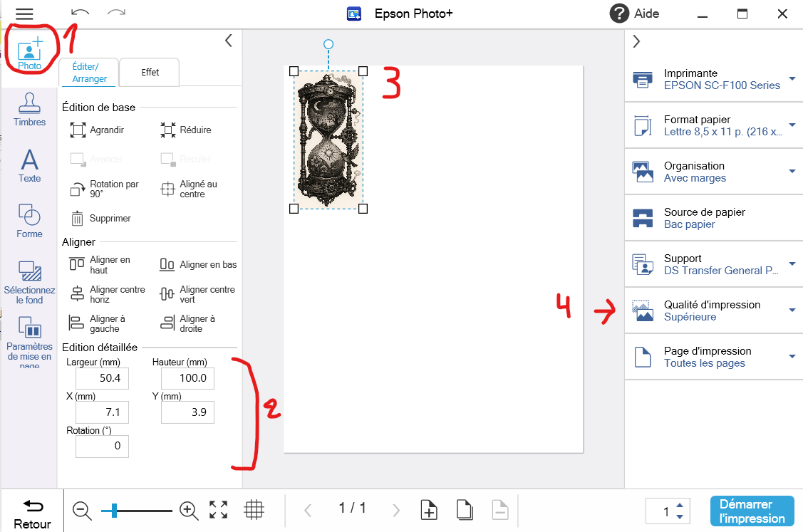Open the hamburger menu
This screenshot has width=803, height=532.
pos(24,14)
